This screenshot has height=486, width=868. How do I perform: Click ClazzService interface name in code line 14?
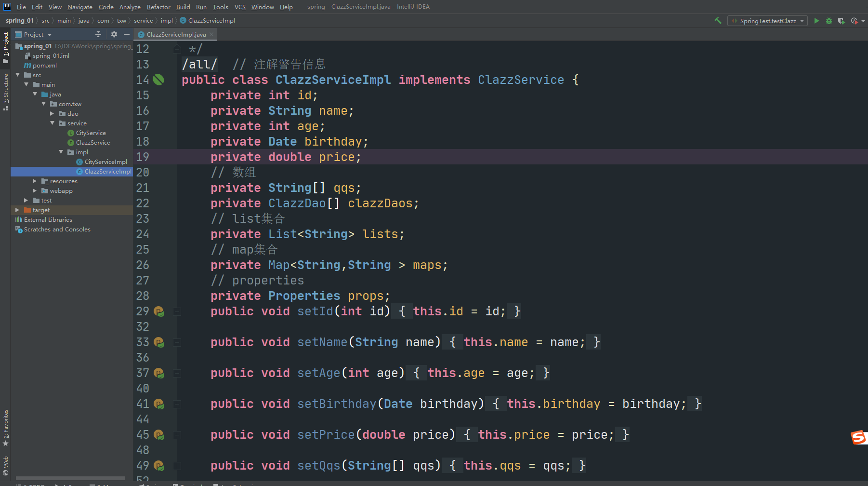[521, 80]
